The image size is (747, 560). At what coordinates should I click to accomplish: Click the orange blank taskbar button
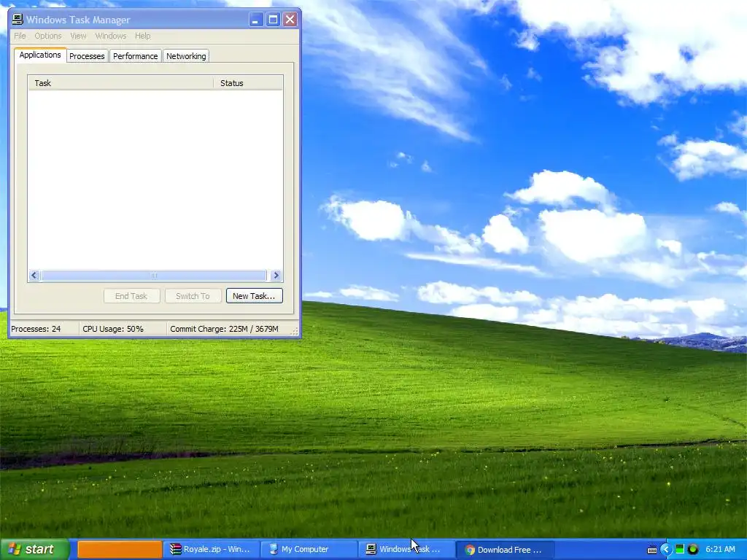(120, 549)
